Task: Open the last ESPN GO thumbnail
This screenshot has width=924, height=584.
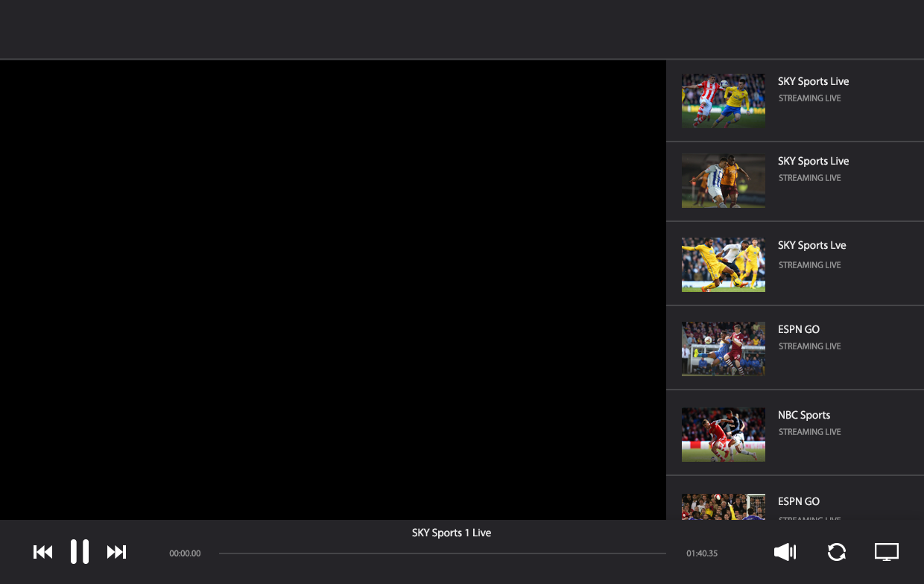Action: point(724,507)
